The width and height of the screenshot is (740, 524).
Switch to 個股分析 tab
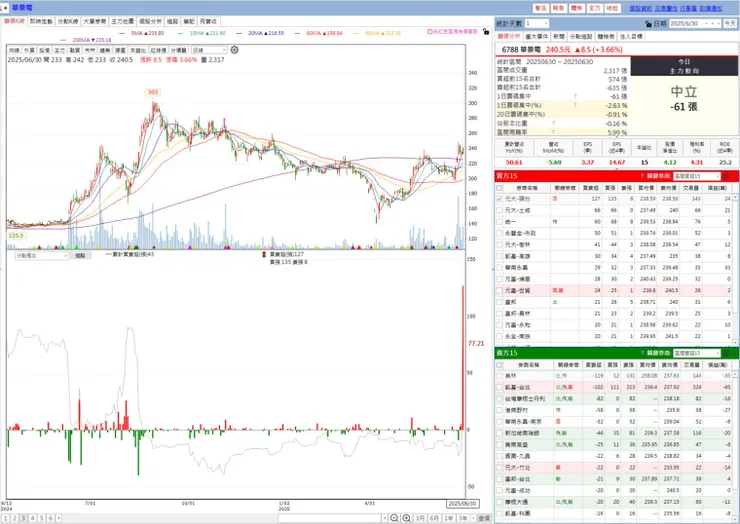[x=150, y=21]
